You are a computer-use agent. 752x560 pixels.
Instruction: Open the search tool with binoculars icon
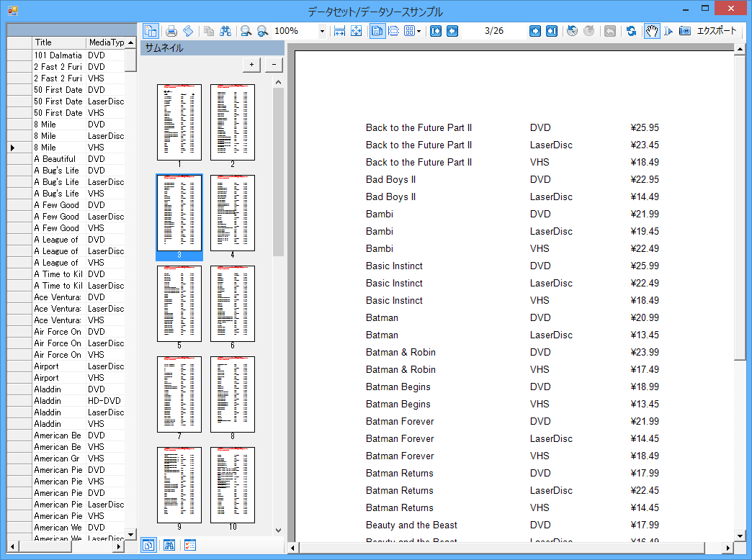coord(225,31)
